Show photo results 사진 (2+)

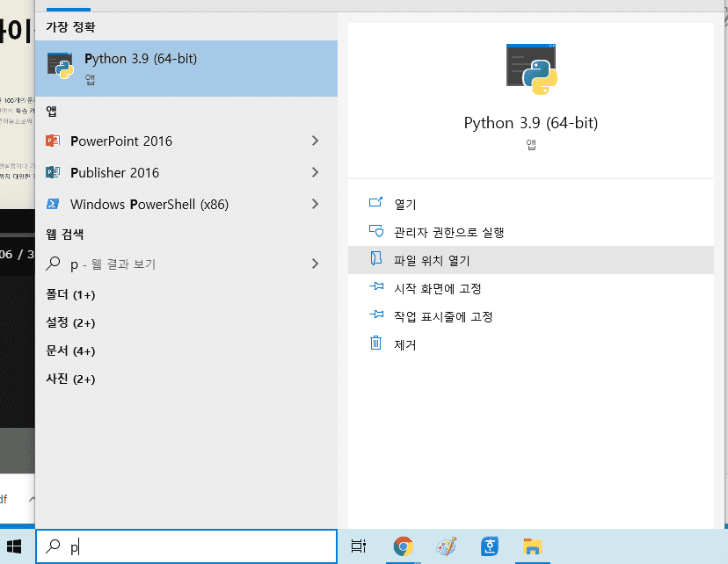click(x=70, y=379)
